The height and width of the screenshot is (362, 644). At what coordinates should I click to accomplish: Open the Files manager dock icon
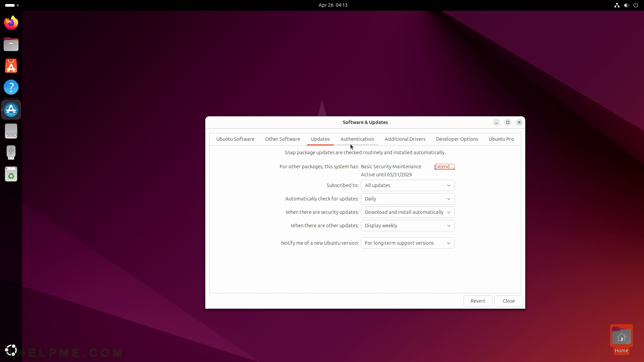point(11,44)
